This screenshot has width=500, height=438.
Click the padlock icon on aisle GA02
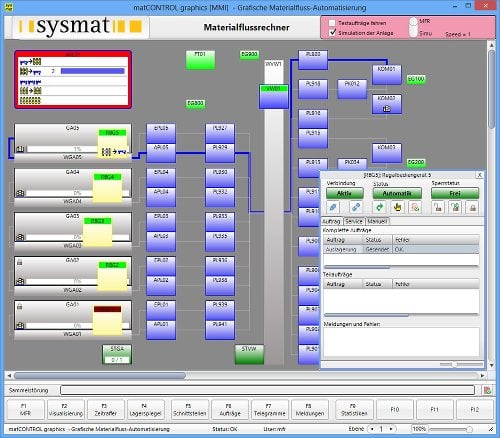(20, 263)
